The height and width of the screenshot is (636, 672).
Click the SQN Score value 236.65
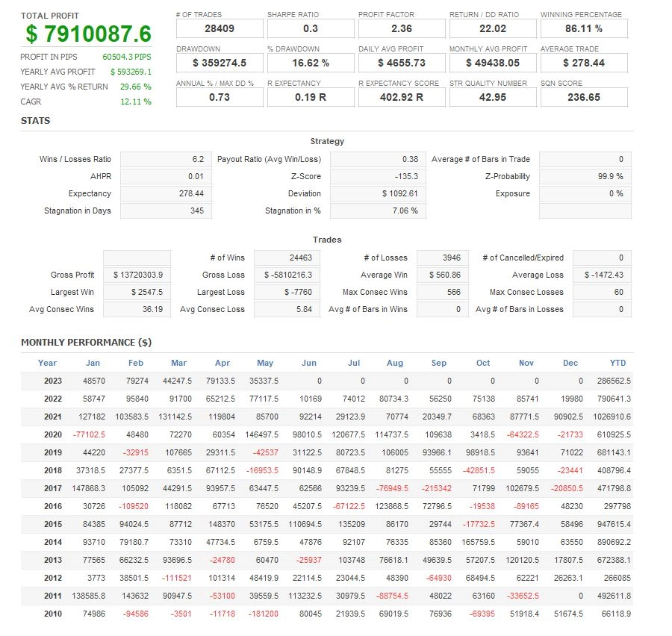pyautogui.click(x=584, y=97)
